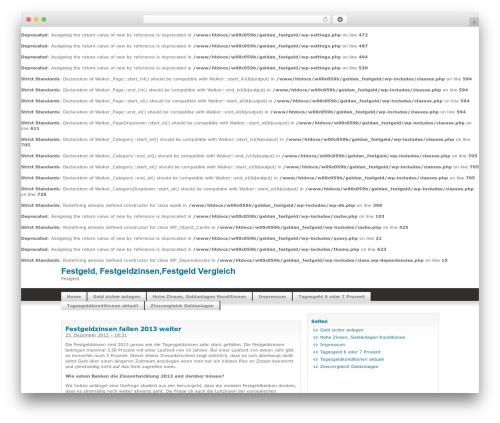Click the green maximize window button
Image resolution: width=500 pixels, height=423 pixels.
tap(44, 20)
